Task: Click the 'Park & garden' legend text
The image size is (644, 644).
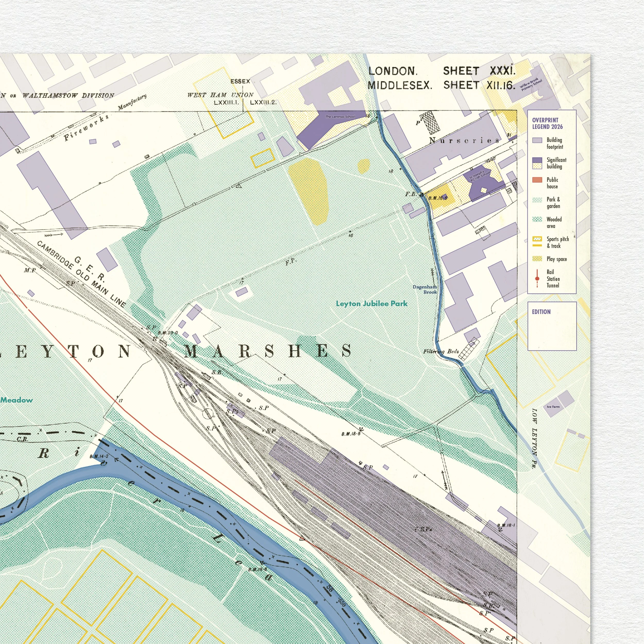Action: tap(553, 203)
